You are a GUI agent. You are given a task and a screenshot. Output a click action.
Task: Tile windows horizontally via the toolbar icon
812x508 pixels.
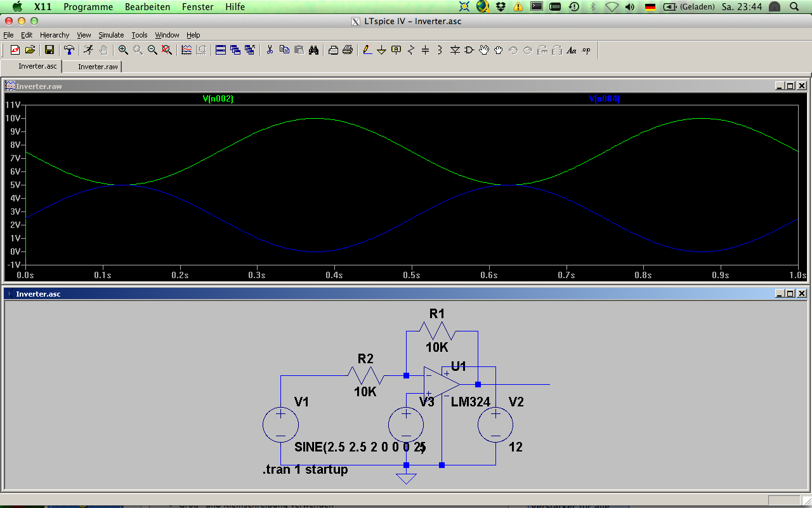point(221,50)
